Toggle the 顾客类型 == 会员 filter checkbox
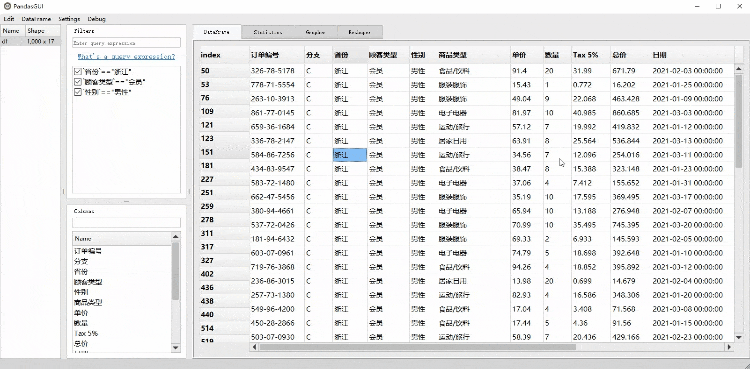750x369 pixels. tap(78, 82)
